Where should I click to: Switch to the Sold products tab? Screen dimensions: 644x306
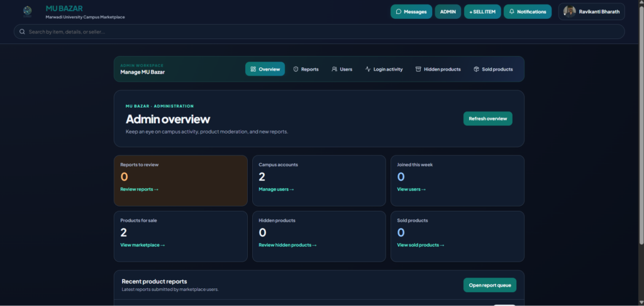click(493, 69)
